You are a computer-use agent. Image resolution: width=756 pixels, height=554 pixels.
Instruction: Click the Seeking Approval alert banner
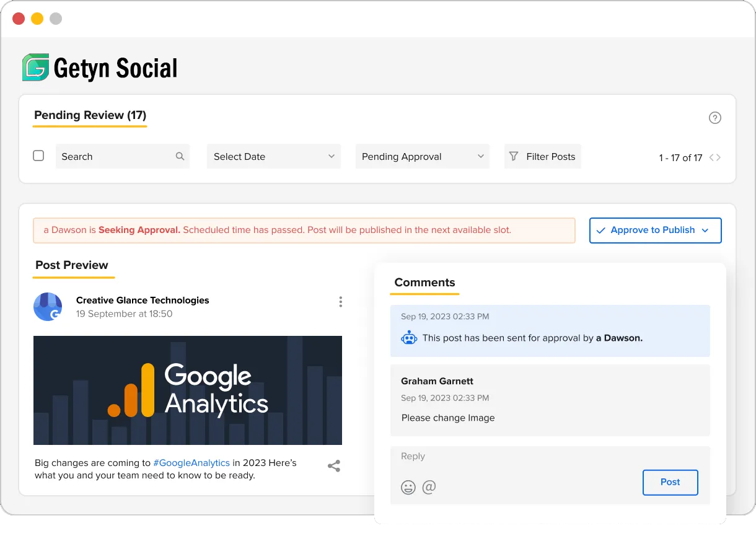coord(304,230)
